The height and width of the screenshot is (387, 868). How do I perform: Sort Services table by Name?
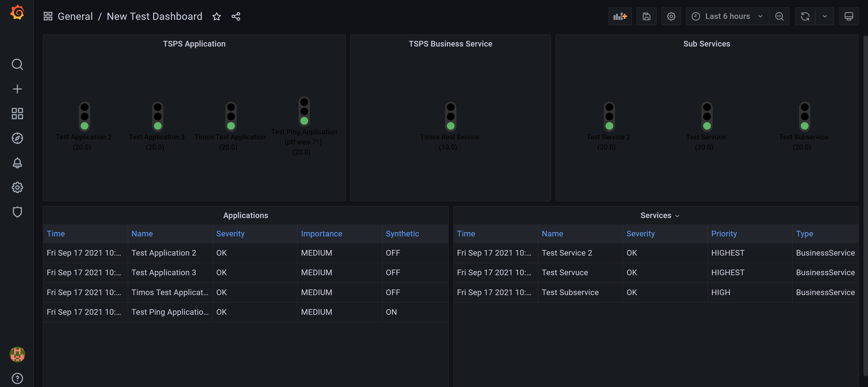pos(552,233)
